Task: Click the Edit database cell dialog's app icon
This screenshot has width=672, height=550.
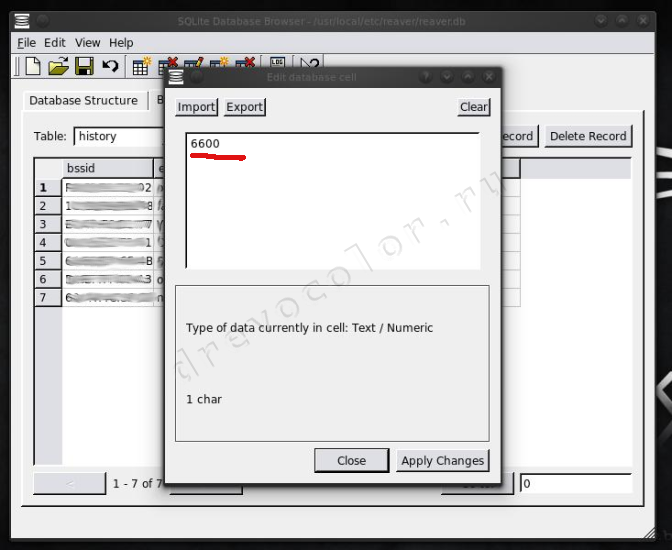Action: [176, 77]
